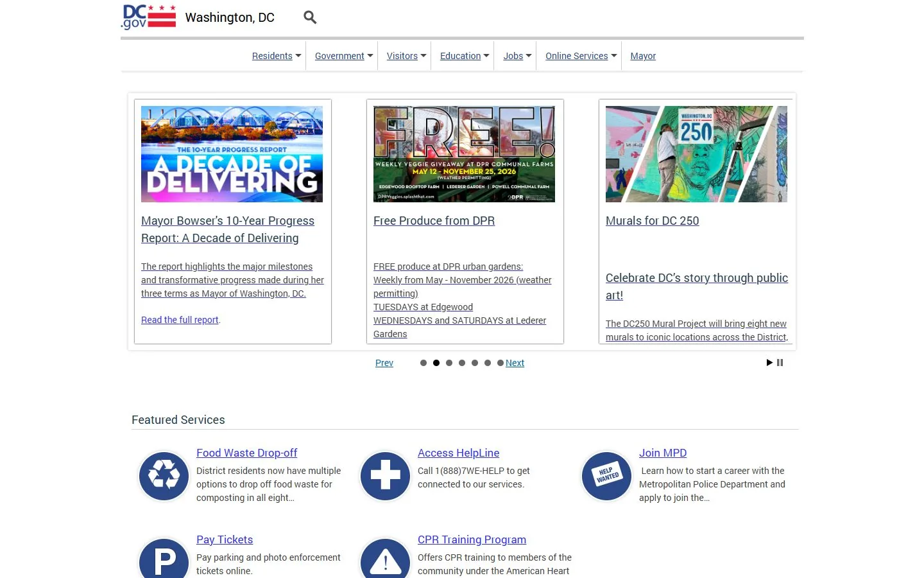Click the Decade of Delivering banner image
This screenshot has width=924, height=578.
[x=232, y=154]
